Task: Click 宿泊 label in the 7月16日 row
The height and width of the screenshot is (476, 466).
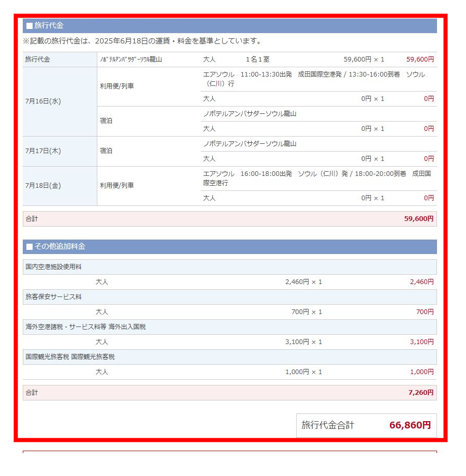Action: [106, 121]
